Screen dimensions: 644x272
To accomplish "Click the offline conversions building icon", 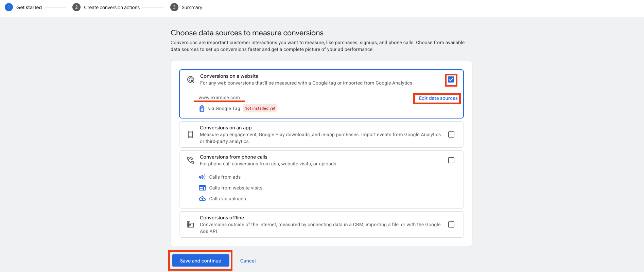I will pyautogui.click(x=190, y=224).
